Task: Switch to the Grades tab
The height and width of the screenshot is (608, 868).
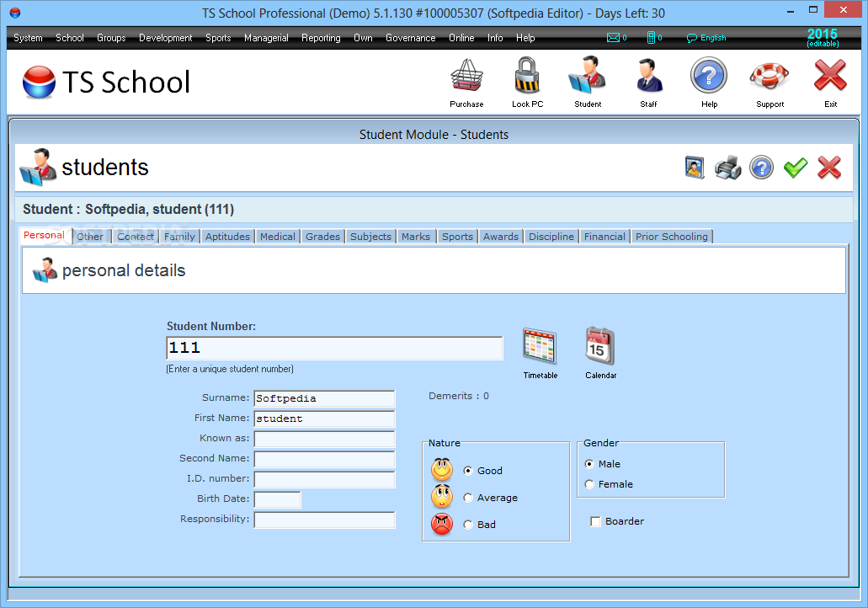Action: click(x=322, y=237)
